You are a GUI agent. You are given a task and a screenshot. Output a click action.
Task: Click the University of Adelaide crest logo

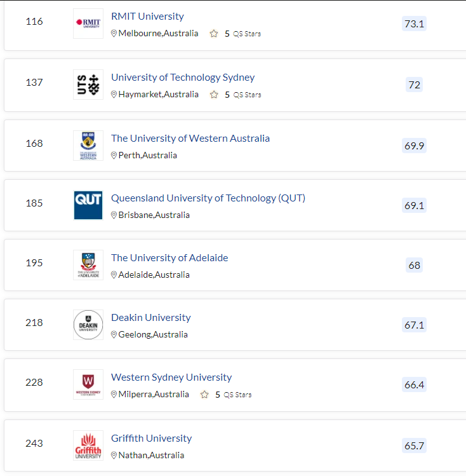(88, 265)
